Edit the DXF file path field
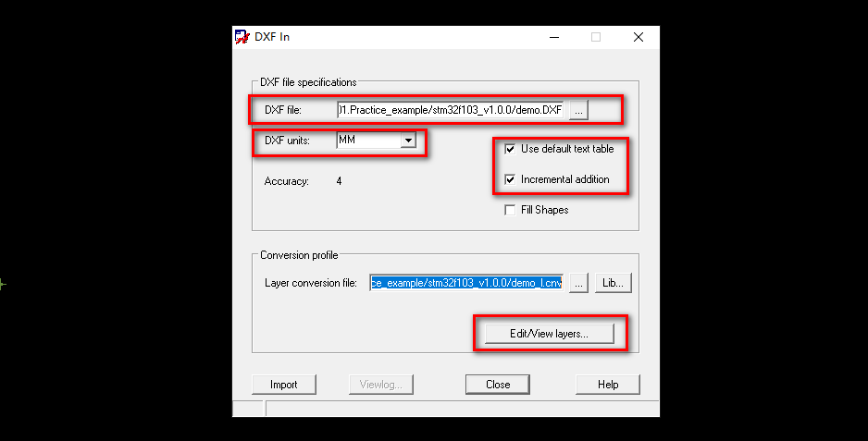The width and height of the screenshot is (868, 441). pos(450,110)
